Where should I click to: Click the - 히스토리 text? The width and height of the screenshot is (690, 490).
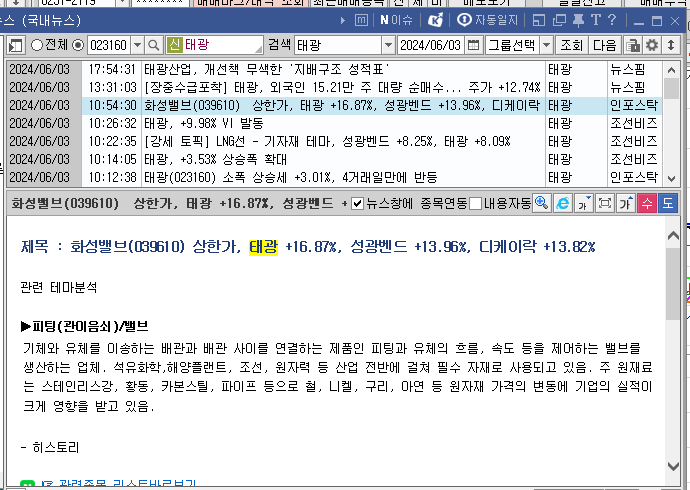click(50, 448)
